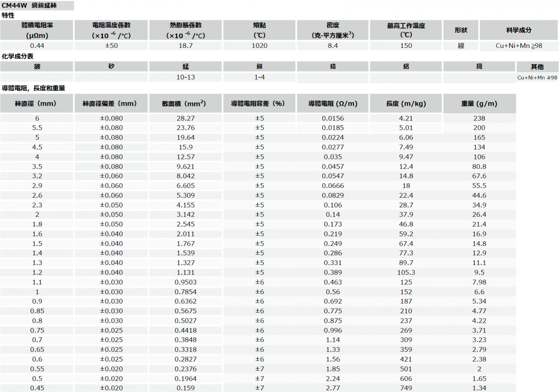This screenshot has width=560, height=392.
Task: Click the 0.219 resistance value
Action: pyautogui.click(x=333, y=234)
